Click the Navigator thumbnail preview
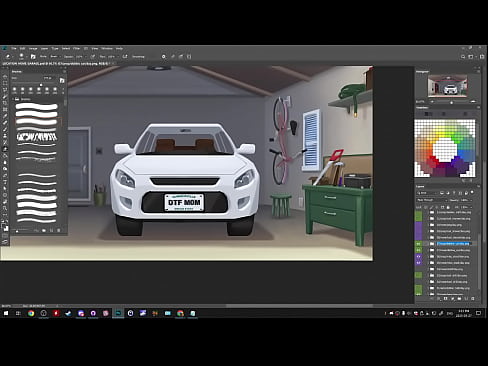 [448, 86]
